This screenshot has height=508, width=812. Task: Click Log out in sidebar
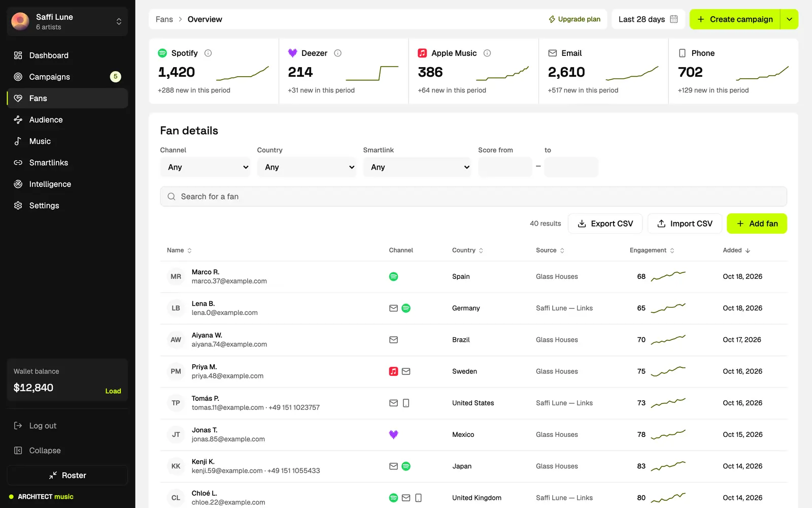[x=67, y=426]
